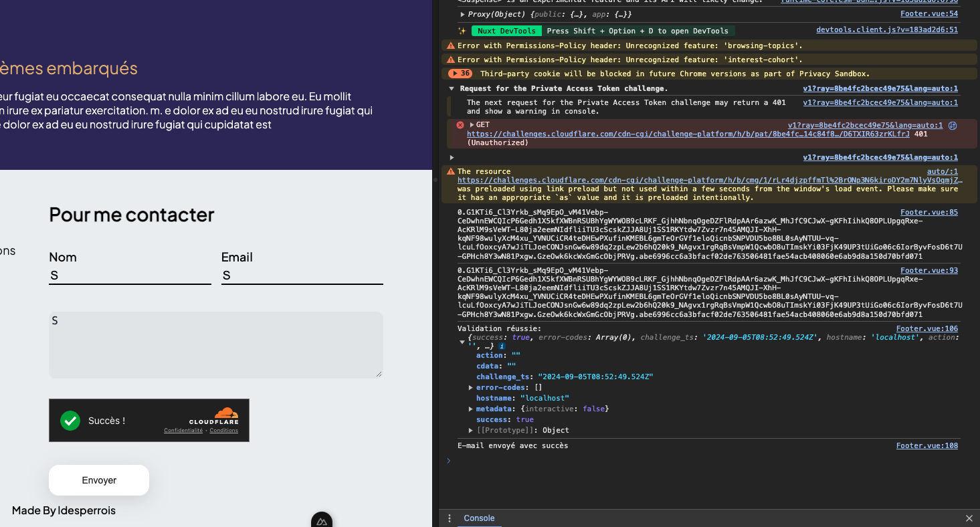Collapse the Validation réussie object

(462, 342)
